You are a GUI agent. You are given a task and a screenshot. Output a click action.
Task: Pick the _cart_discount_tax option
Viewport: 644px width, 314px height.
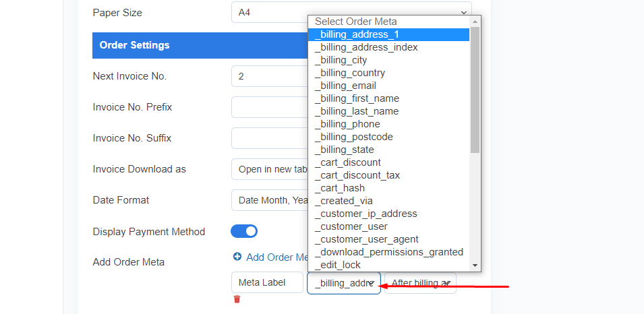(x=388, y=175)
